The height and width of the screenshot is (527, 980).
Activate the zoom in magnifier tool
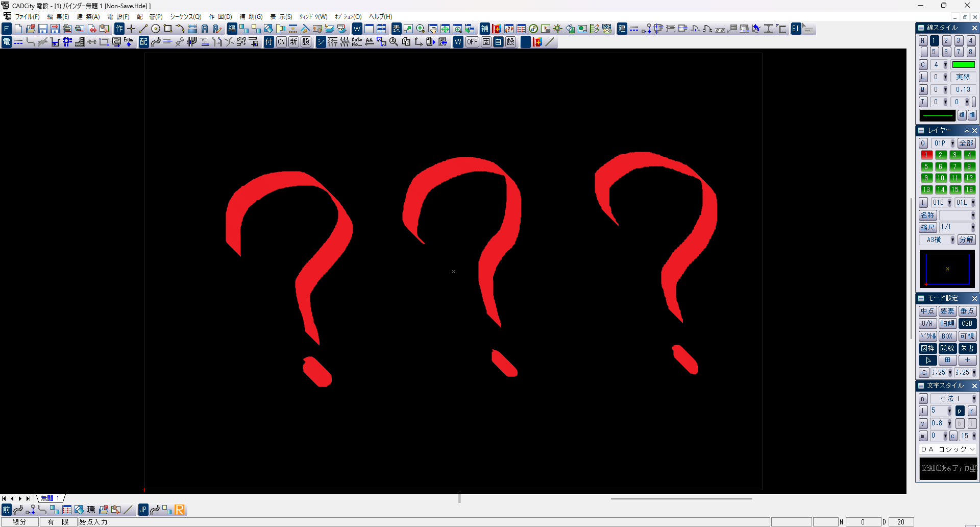point(421,29)
